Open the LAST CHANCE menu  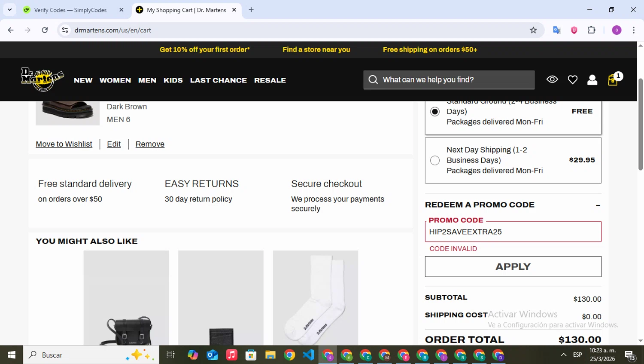coord(219,80)
